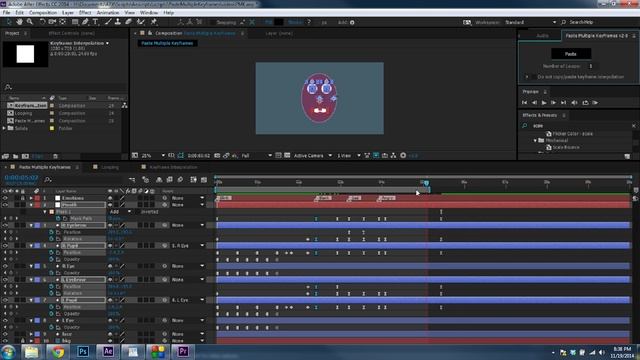
Task: Collapse the Mechanical presets folder
Action: [535, 140]
